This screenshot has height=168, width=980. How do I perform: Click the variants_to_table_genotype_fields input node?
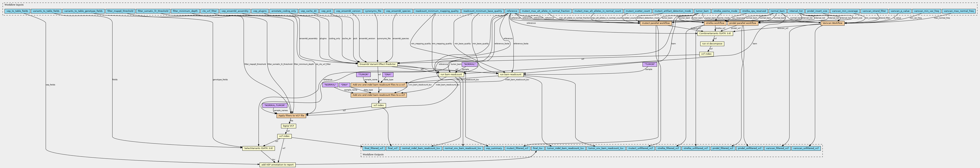coord(83,11)
